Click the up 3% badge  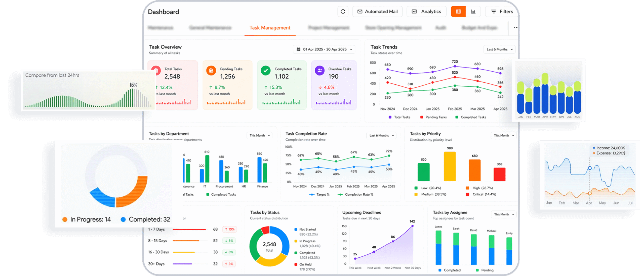(x=229, y=264)
